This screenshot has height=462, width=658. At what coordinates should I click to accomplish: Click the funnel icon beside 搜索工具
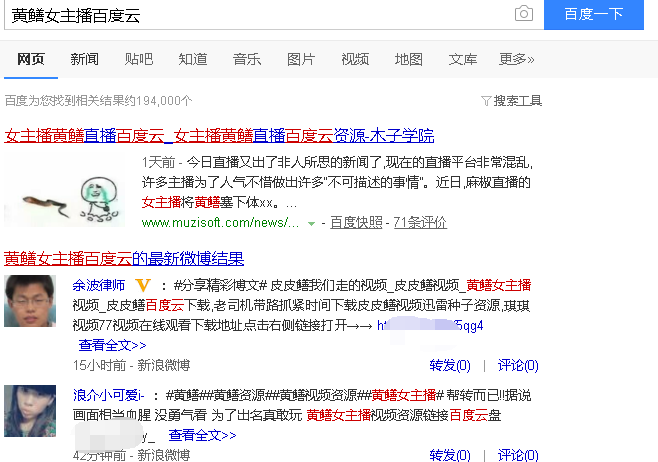click(486, 101)
